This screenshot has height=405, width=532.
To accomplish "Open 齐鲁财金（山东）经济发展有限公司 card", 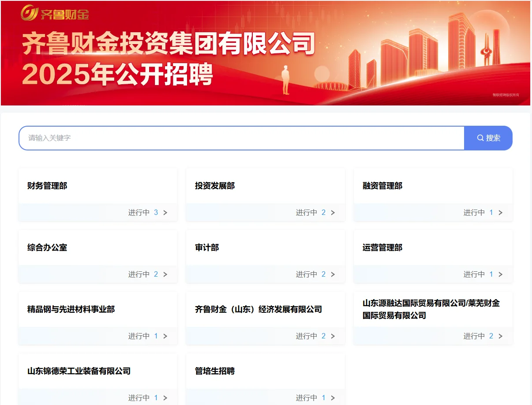I will (x=266, y=318).
